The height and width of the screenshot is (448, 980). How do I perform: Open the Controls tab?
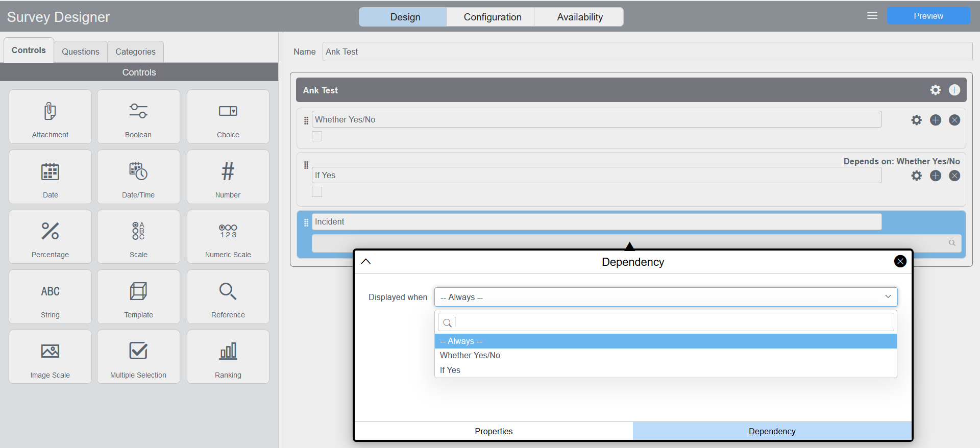tap(29, 51)
